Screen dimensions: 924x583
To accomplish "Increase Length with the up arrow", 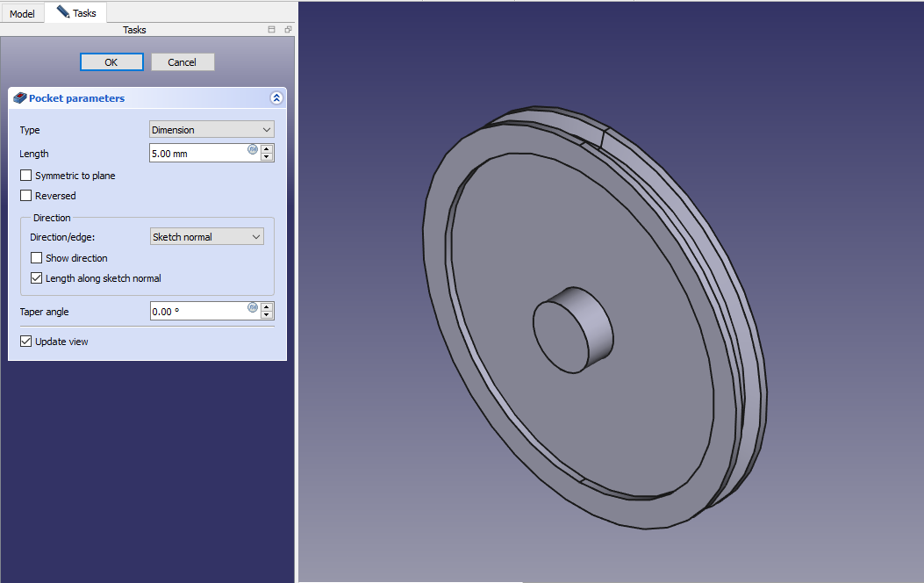I will 267,148.
